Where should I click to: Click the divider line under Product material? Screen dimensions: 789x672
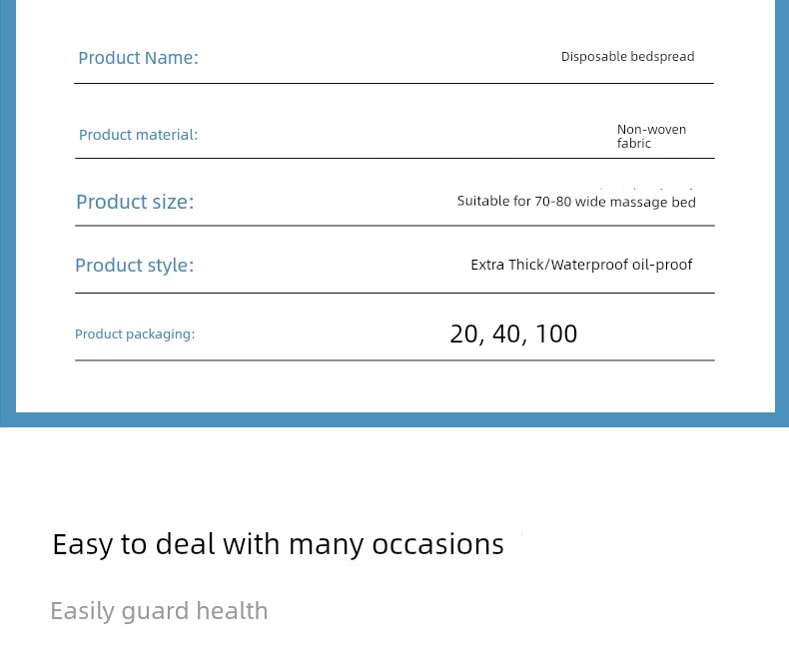pos(395,158)
